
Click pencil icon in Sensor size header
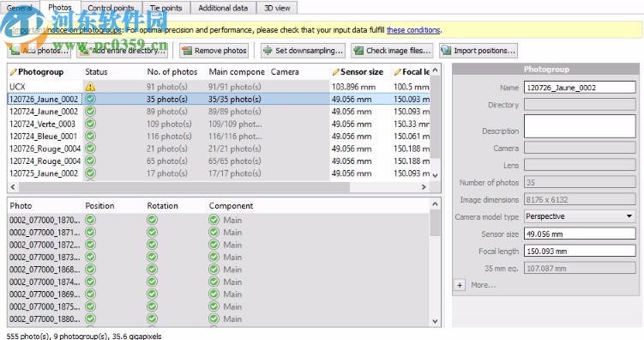tap(335, 72)
